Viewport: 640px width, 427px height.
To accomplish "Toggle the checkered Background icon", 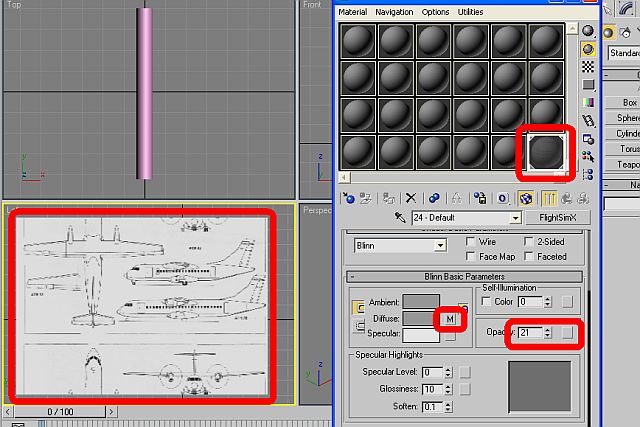I will (588, 67).
